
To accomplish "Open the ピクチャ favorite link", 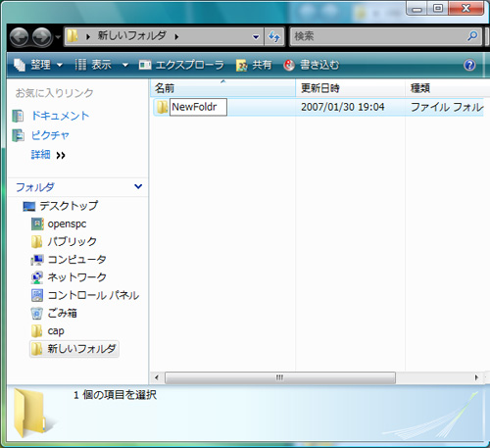I will tap(50, 135).
